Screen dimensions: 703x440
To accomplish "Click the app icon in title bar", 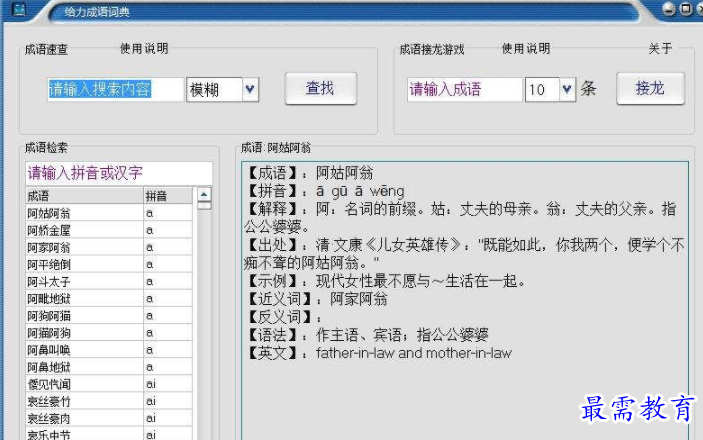I will point(18,9).
